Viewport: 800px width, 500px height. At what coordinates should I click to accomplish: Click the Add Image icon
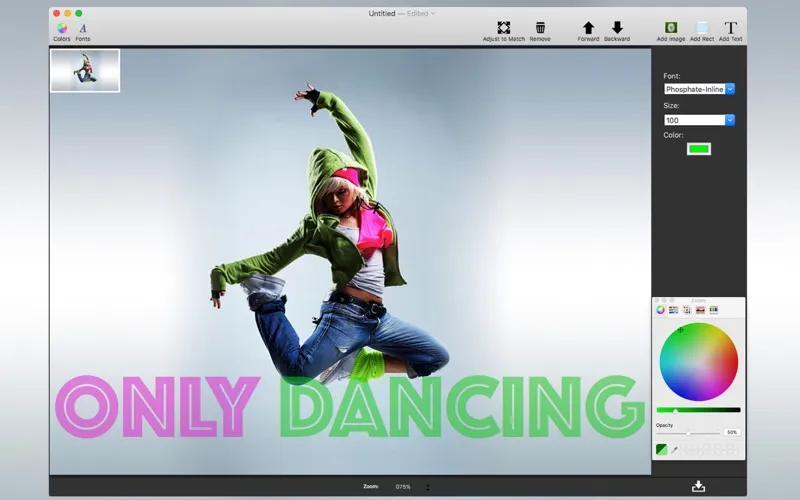[670, 28]
